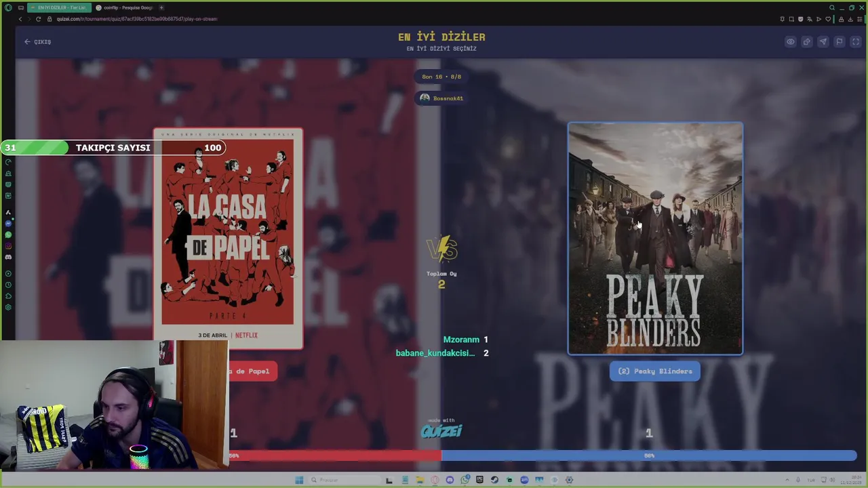Go back with the browser back arrow
This screenshot has height=488, width=868.
(x=20, y=19)
